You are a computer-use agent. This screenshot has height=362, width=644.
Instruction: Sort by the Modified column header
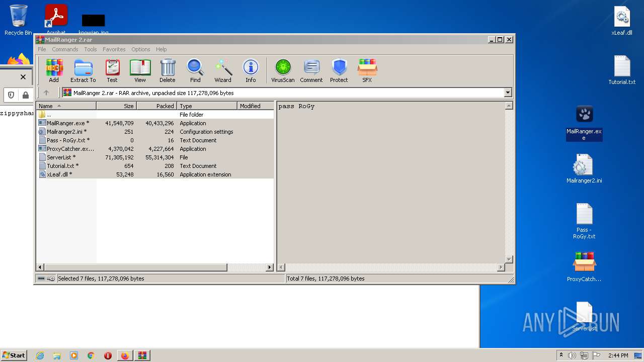coord(255,106)
